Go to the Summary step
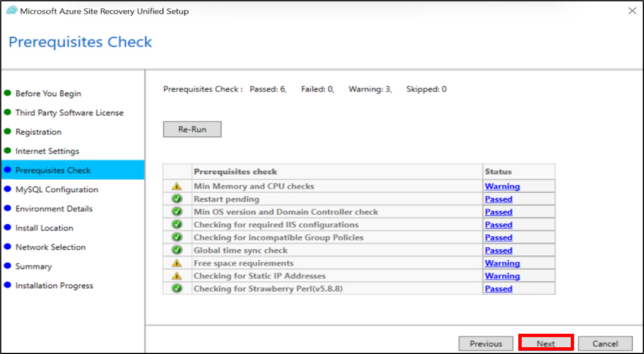 (34, 267)
